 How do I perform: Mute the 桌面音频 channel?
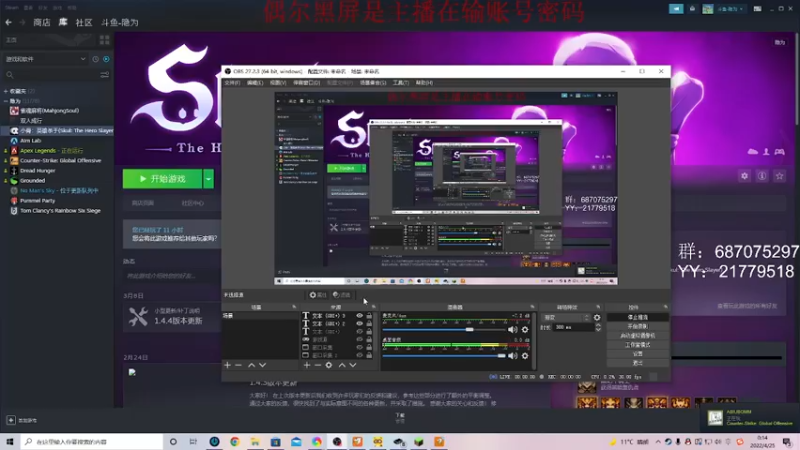pos(512,356)
